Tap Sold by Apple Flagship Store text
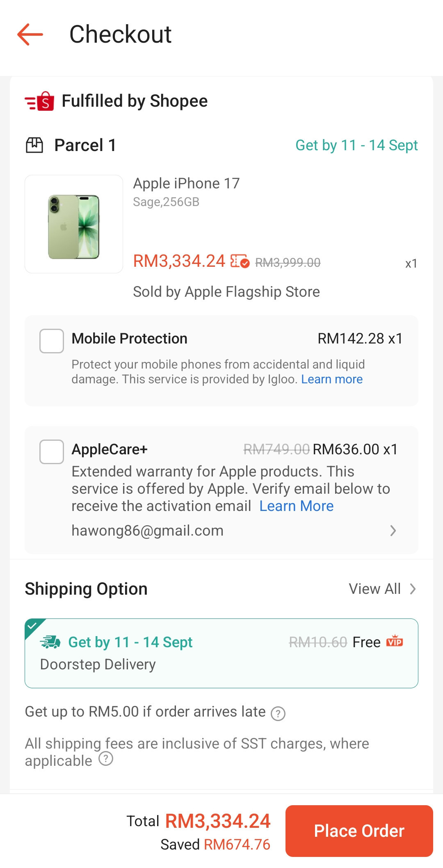 [x=226, y=292]
